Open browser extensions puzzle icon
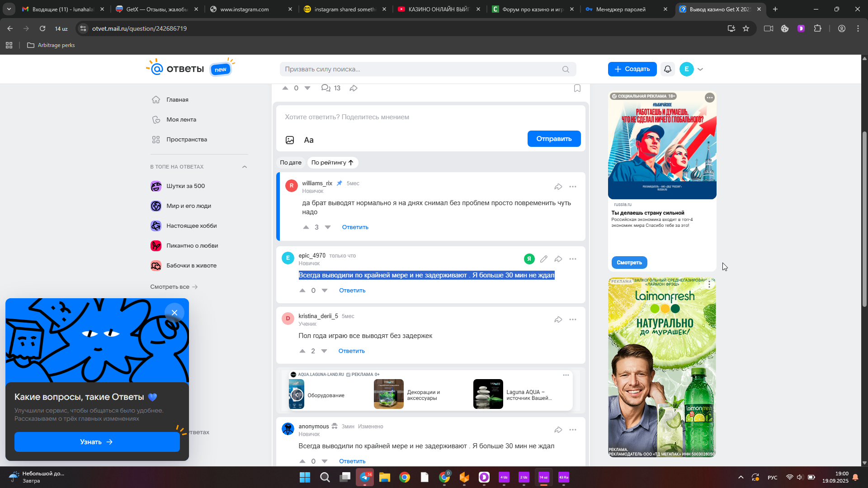The image size is (868, 488). point(817,28)
